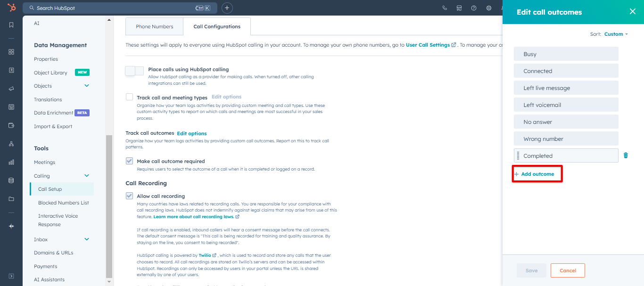Image resolution: width=644 pixels, height=286 pixels.
Task: Click Add outcome link
Action: (x=534, y=174)
